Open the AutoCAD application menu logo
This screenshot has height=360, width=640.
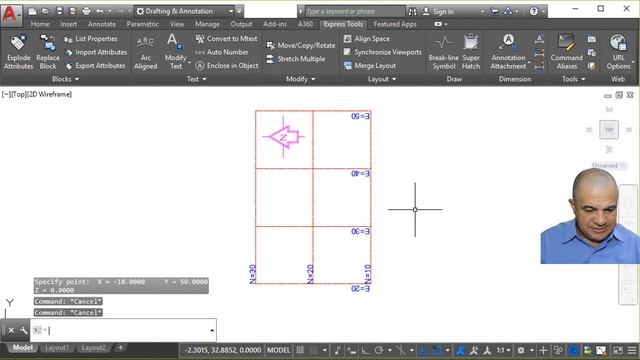[10, 14]
